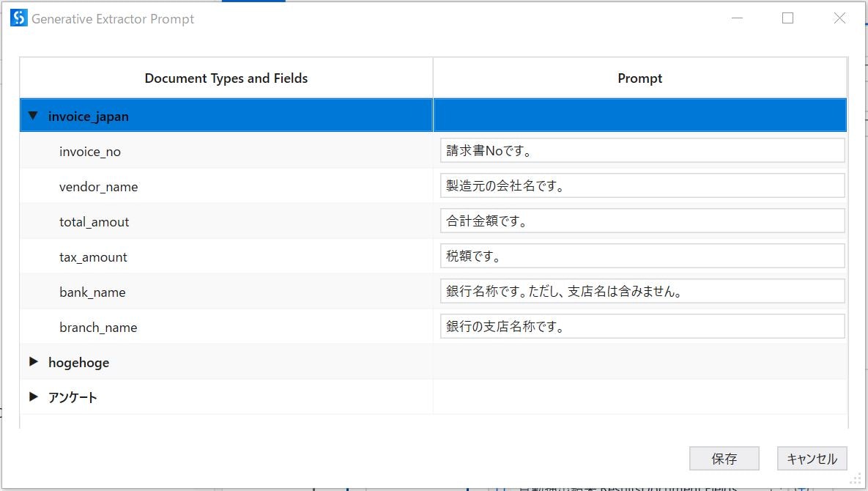This screenshot has width=868, height=491.
Task: Expand the hogehoge document type
Action: pyautogui.click(x=33, y=361)
